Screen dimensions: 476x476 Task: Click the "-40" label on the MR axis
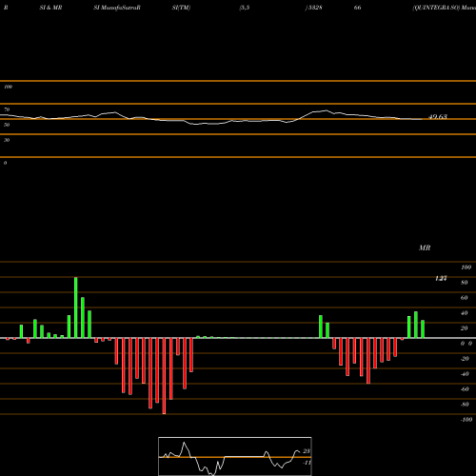[465, 374]
